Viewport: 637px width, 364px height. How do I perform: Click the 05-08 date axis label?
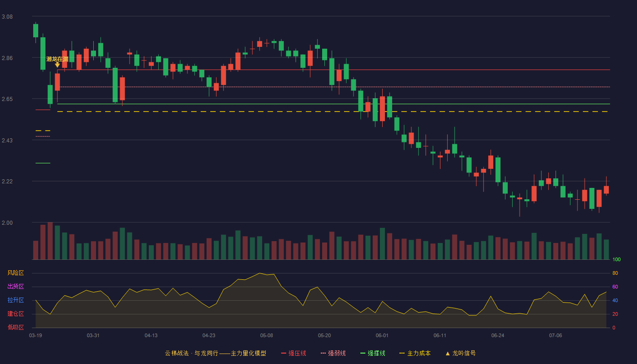point(267,335)
